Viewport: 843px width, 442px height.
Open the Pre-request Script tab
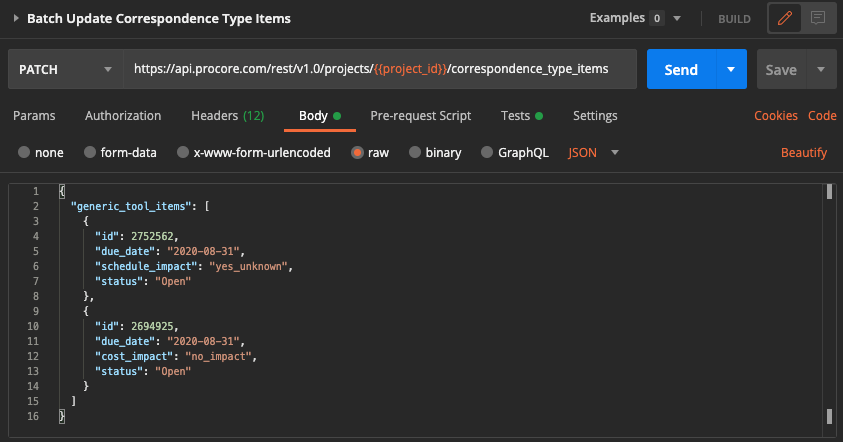(x=420, y=116)
